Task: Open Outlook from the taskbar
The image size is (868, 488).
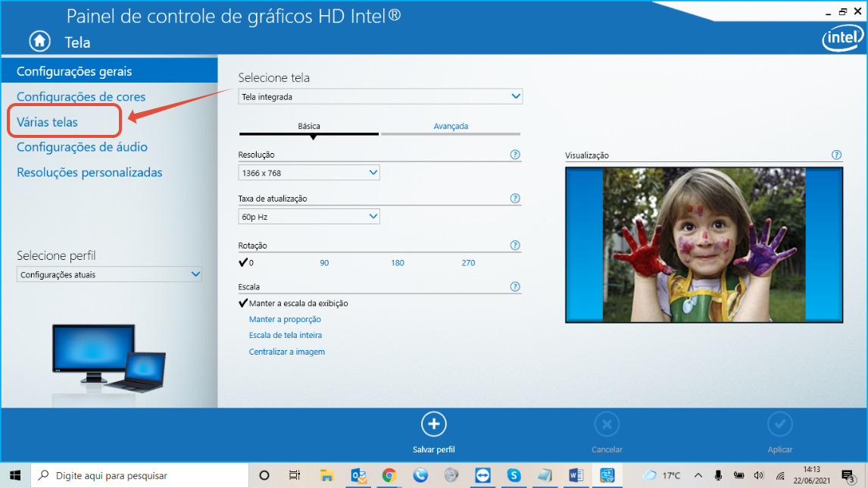Action: [358, 475]
